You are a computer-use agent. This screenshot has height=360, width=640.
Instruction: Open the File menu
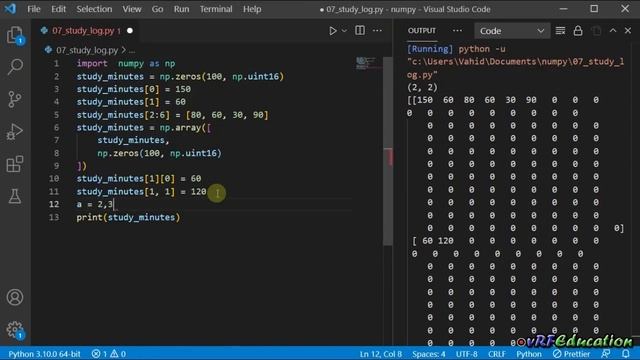click(34, 9)
